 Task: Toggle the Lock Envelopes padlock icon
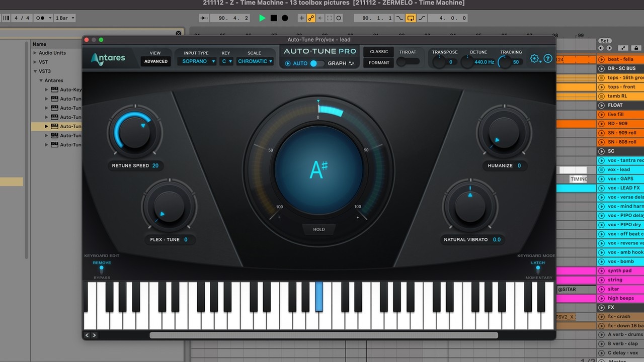(x=637, y=48)
